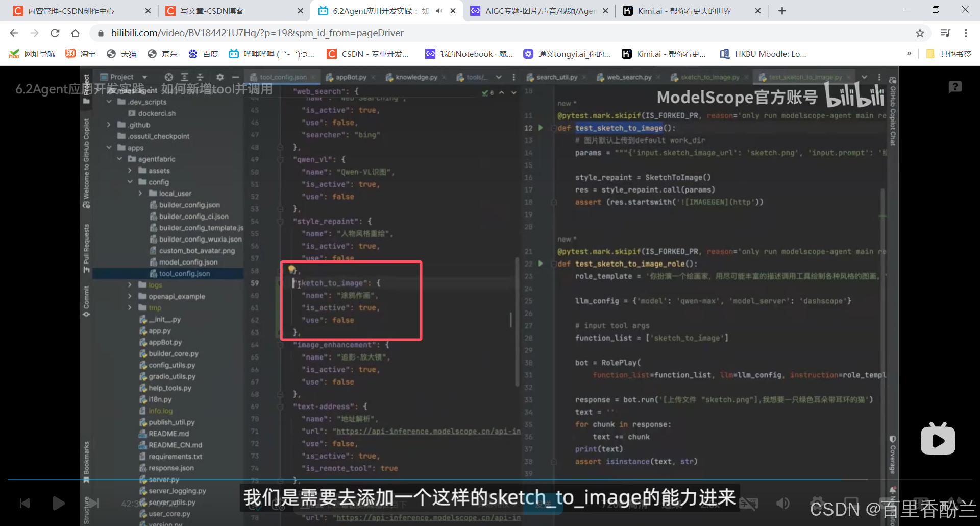Expand the assets folder
The width and height of the screenshot is (980, 526).
pyautogui.click(x=130, y=171)
